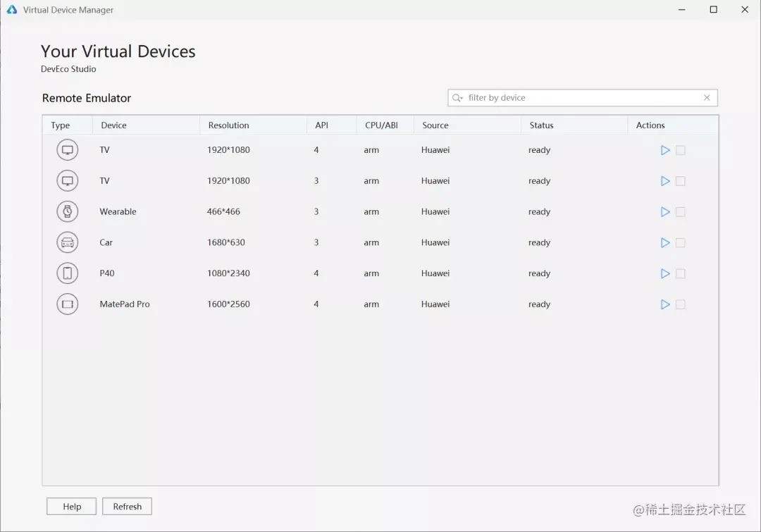Click the 1080*2340 resolution cell
Screen dimensions: 761x532
click(x=228, y=273)
